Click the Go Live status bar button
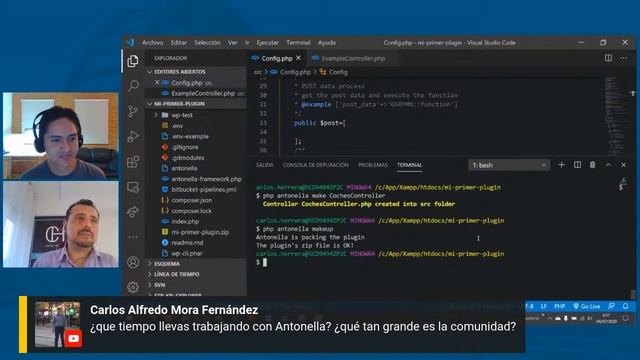 click(587, 306)
